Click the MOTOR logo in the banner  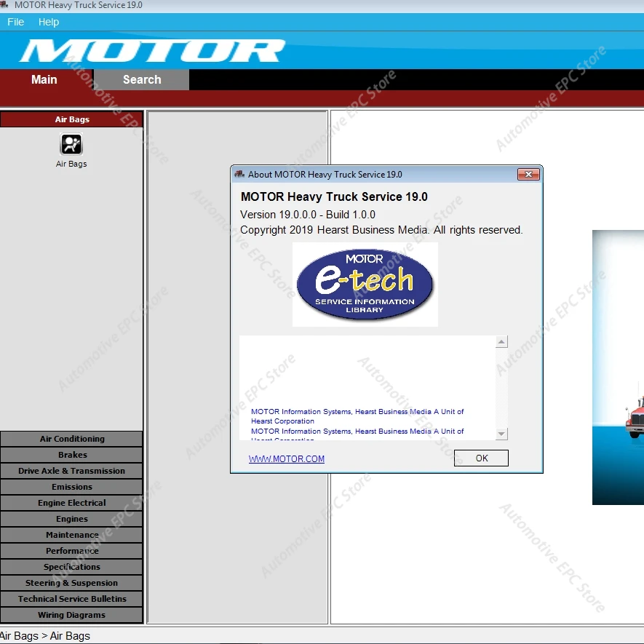click(152, 51)
